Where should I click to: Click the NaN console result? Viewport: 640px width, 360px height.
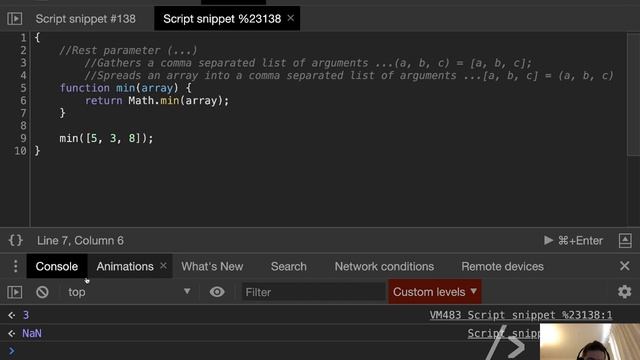32,333
